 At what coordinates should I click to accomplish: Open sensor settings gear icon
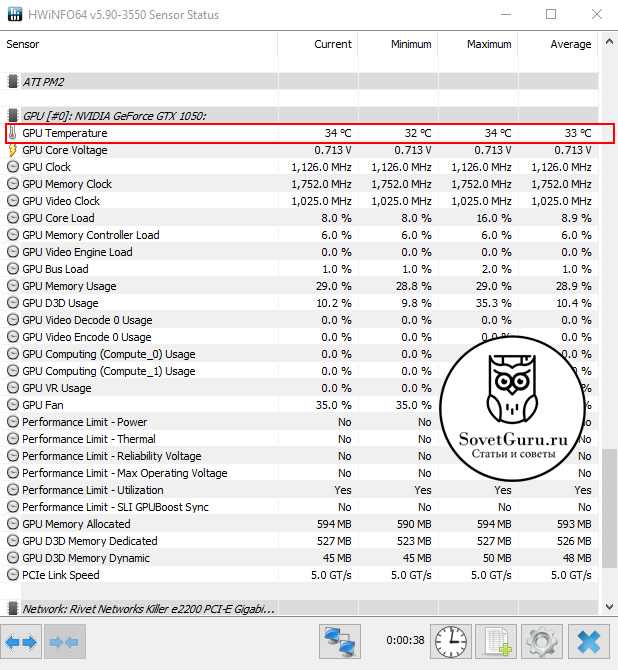pos(541,640)
